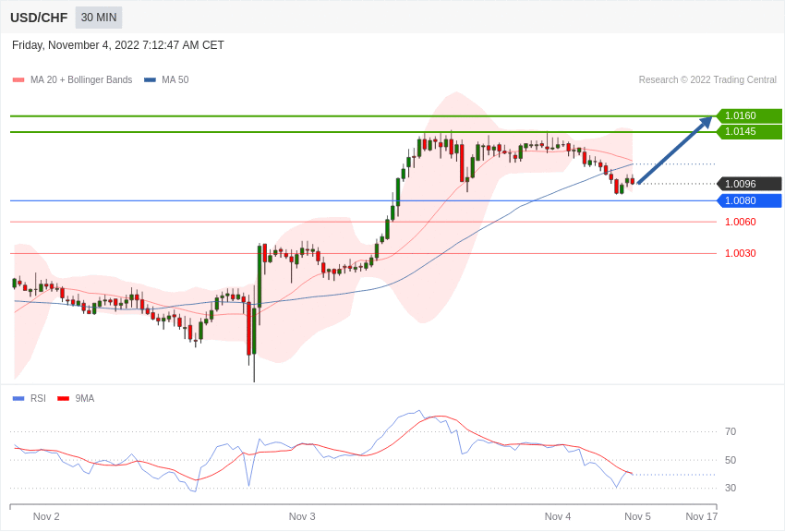Click the RSI 30 level label

(x=731, y=488)
